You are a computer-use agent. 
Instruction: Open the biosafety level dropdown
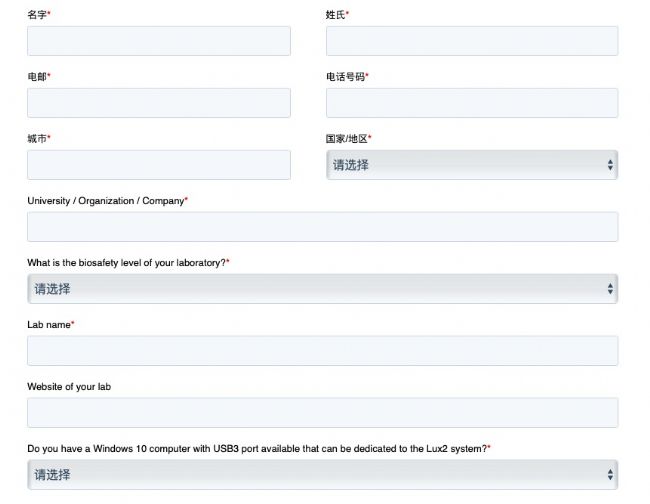tap(323, 289)
